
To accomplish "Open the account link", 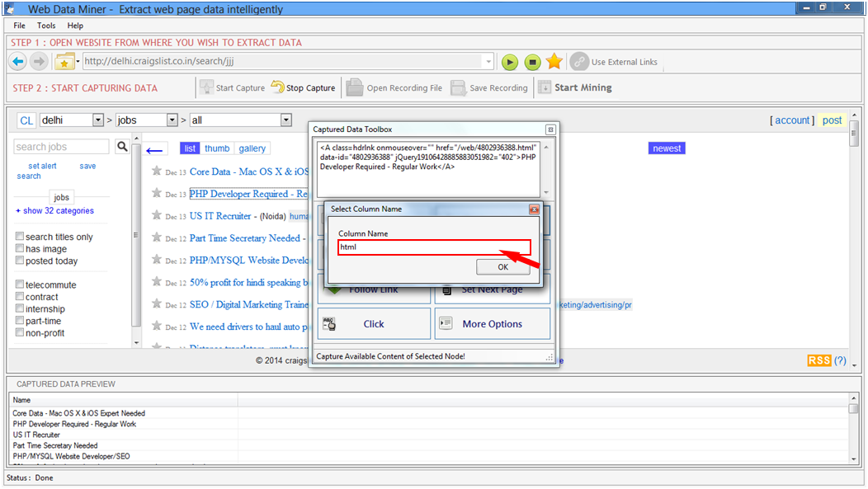I will click(792, 120).
